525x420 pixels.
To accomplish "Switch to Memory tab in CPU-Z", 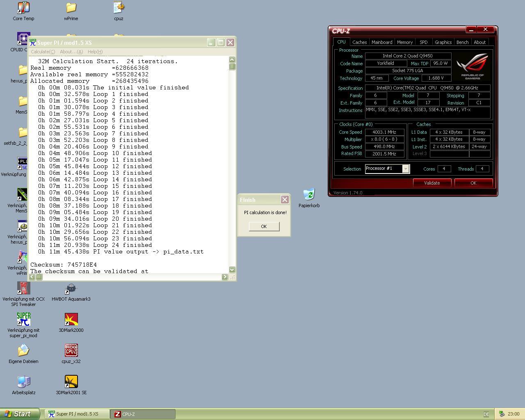I will (x=405, y=42).
